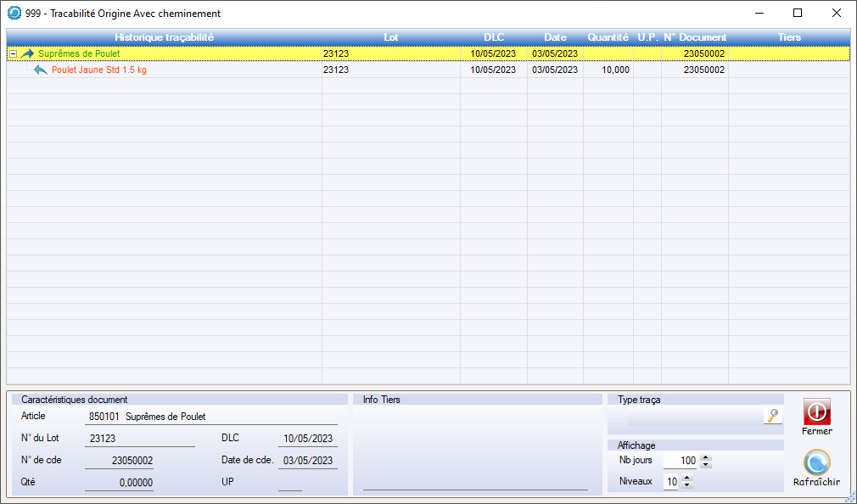The image size is (857, 504).
Task: Click the red Fermer power icon
Action: (816, 412)
